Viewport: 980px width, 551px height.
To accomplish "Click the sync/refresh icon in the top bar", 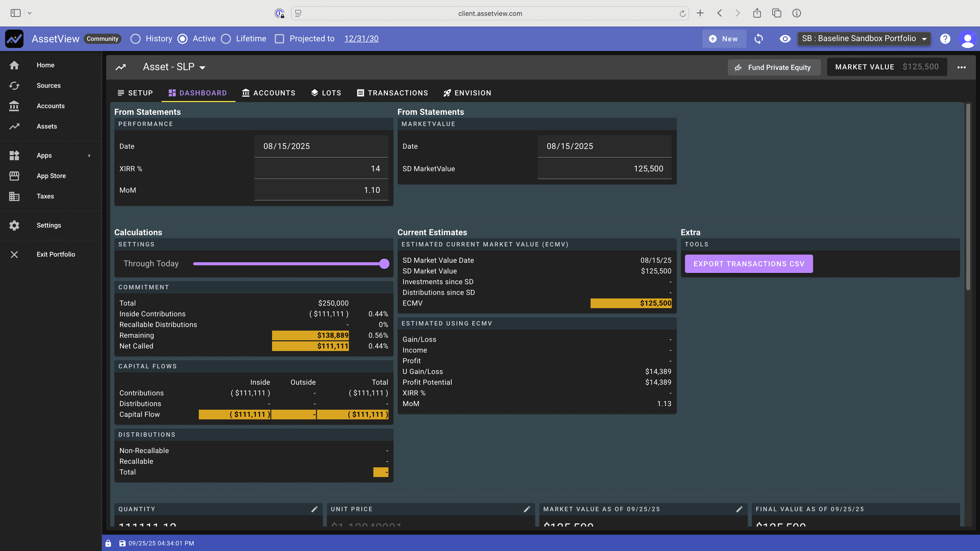I will point(758,39).
